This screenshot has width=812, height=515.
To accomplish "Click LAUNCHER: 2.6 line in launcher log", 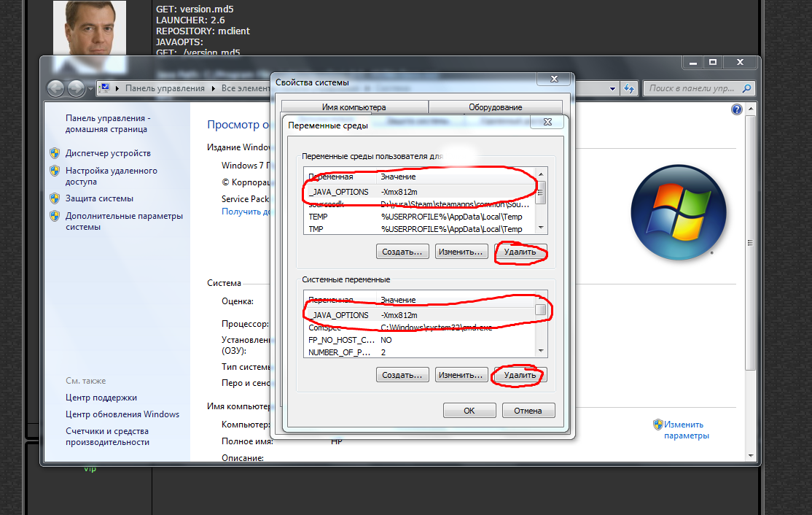I will [190, 20].
